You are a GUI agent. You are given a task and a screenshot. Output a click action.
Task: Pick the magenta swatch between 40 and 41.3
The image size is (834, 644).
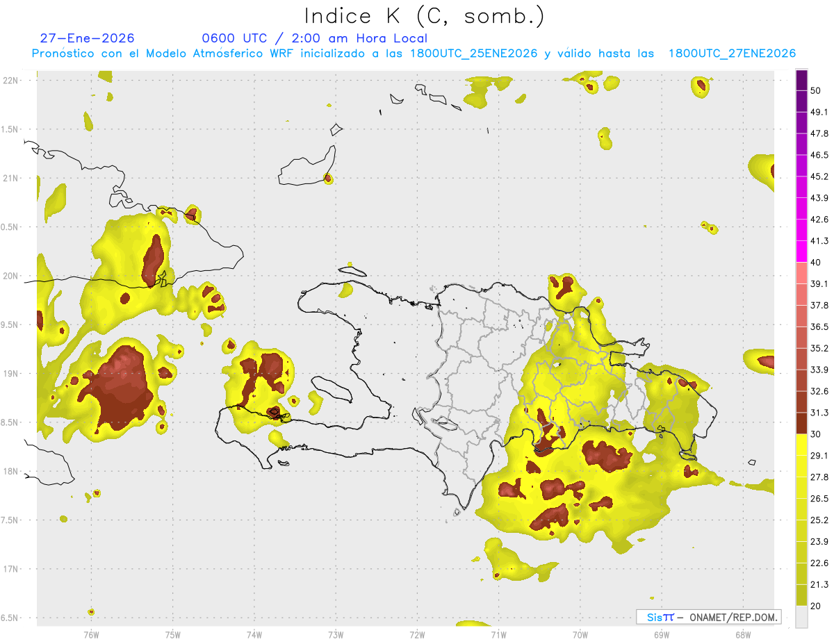click(801, 252)
